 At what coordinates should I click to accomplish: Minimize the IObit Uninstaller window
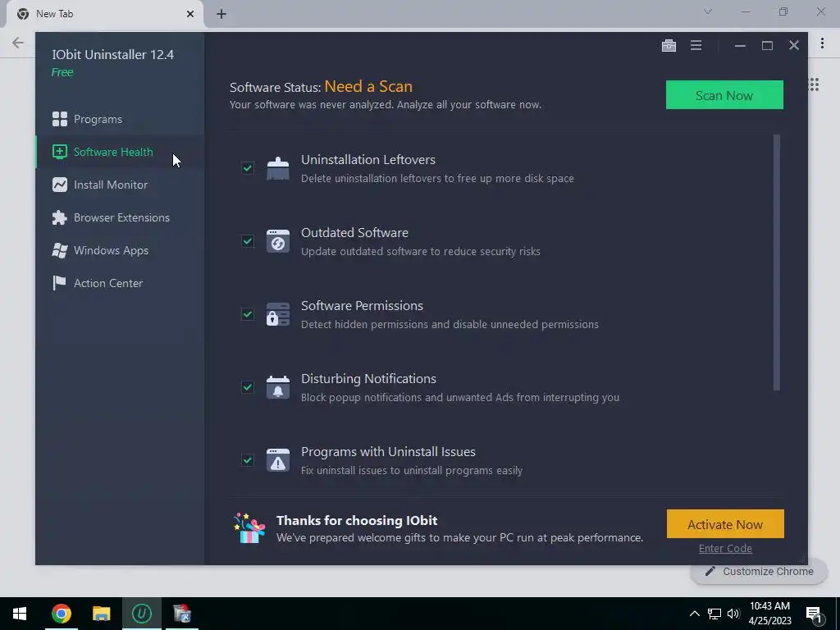pyautogui.click(x=741, y=46)
